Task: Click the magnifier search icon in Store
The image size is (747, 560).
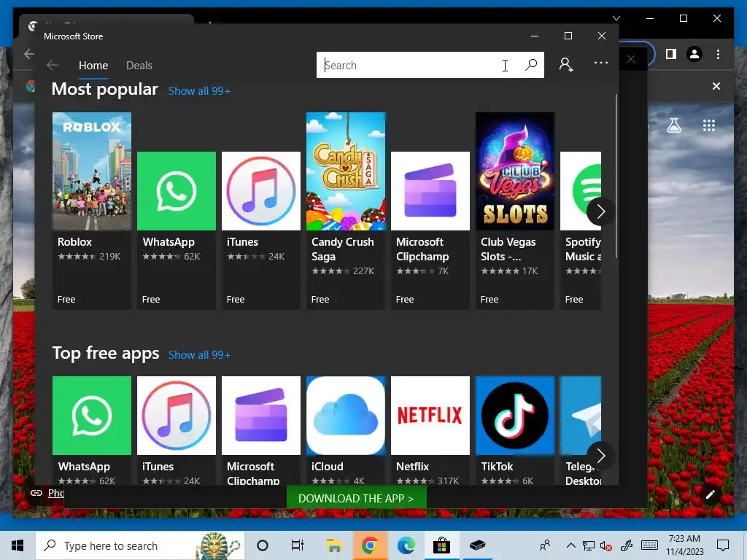Action: 531,65
